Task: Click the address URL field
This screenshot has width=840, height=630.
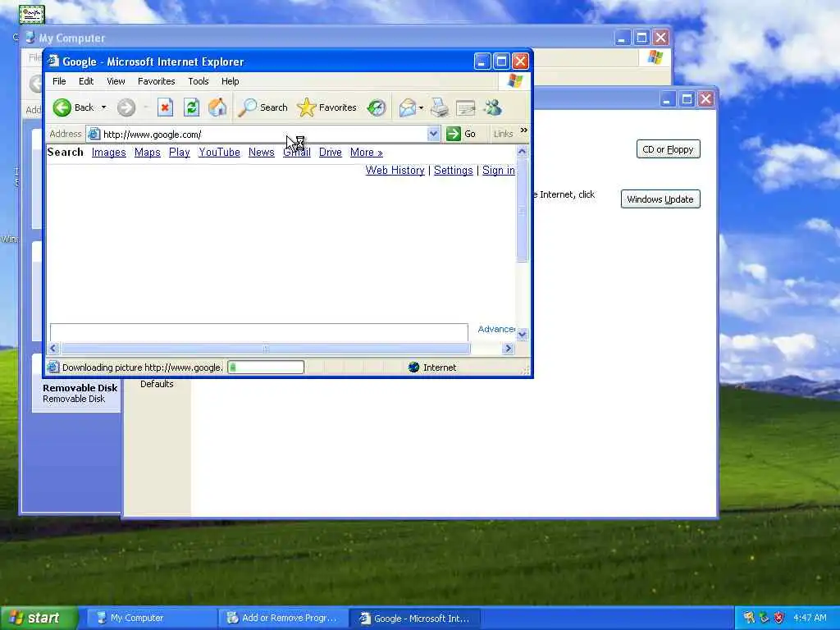Action: click(x=264, y=134)
